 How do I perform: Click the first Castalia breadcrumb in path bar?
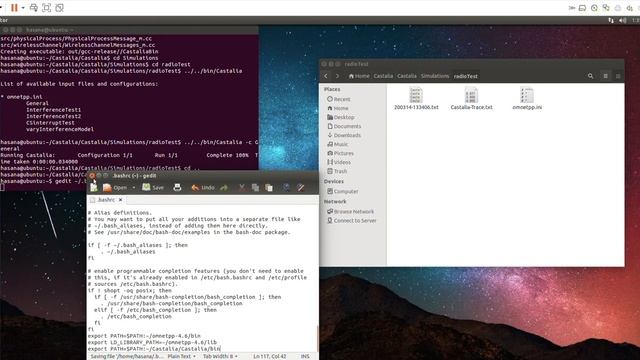383,76
